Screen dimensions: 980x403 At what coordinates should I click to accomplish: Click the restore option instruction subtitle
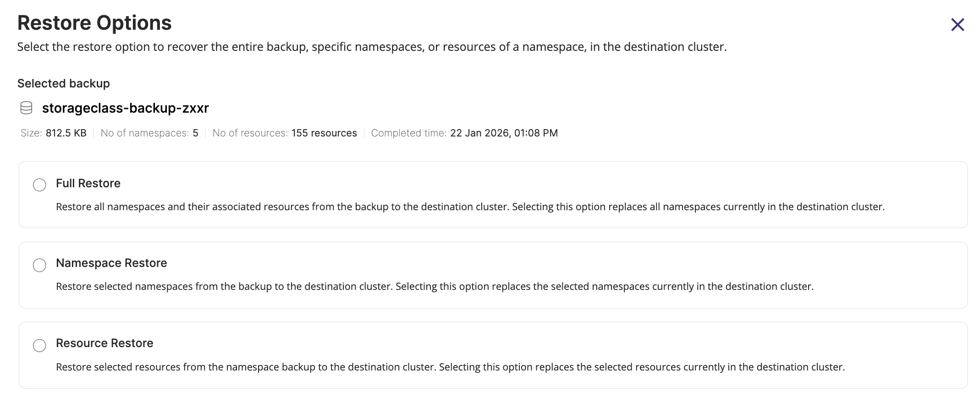(372, 47)
